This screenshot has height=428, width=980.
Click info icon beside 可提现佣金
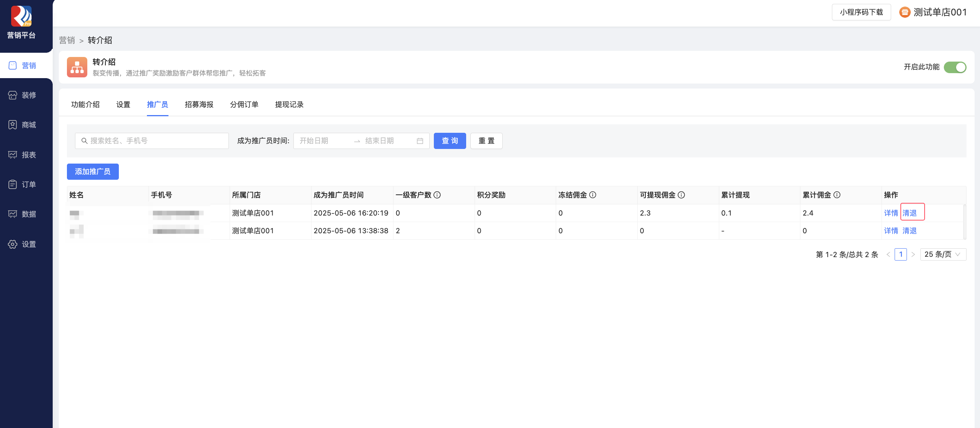coord(681,195)
